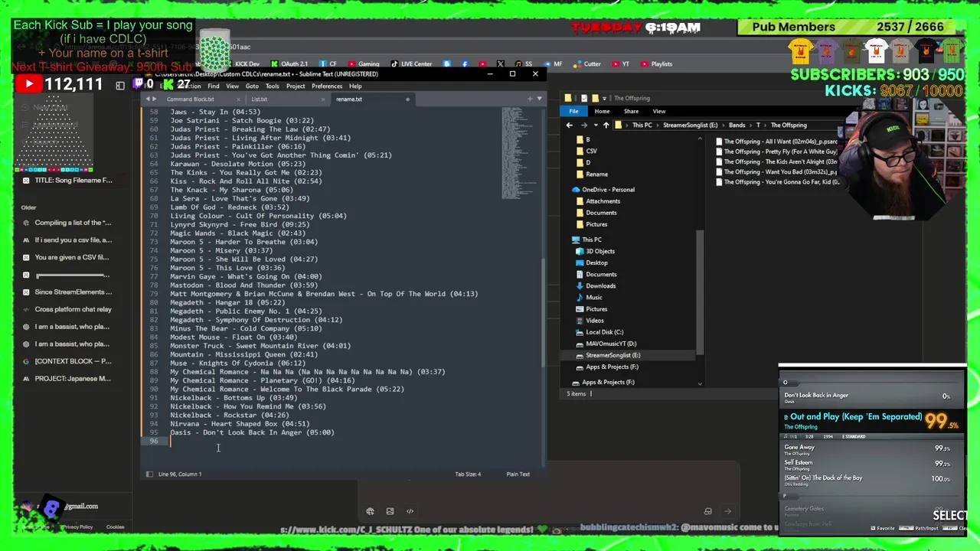Click Bands in the address breadcrumb
The width and height of the screenshot is (980, 551).
coord(737,125)
